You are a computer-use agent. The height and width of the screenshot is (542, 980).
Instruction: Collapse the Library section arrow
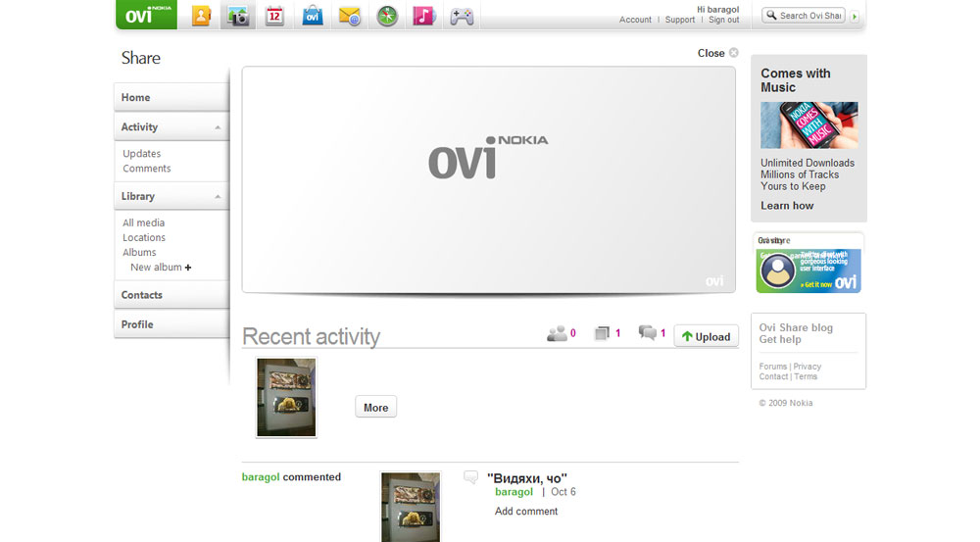point(218,197)
